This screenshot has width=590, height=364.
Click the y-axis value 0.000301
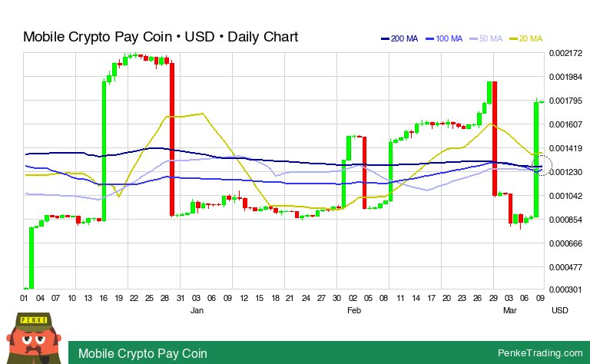pyautogui.click(x=565, y=290)
